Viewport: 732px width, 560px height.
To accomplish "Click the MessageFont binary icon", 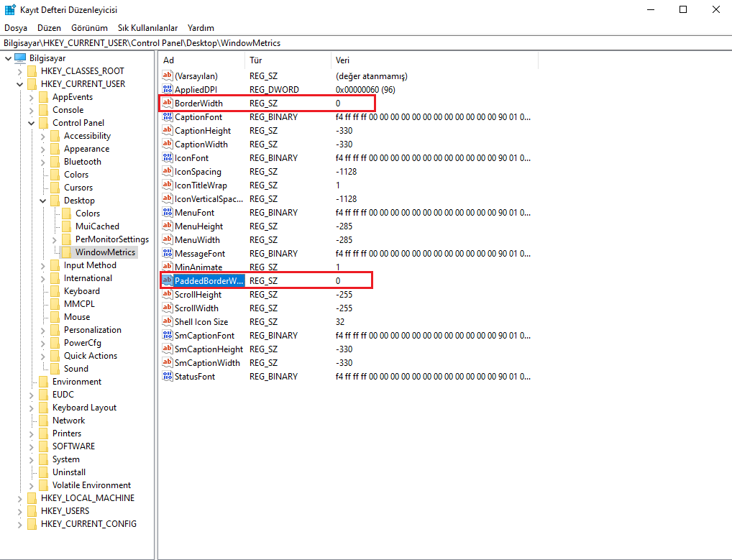I will (167, 253).
